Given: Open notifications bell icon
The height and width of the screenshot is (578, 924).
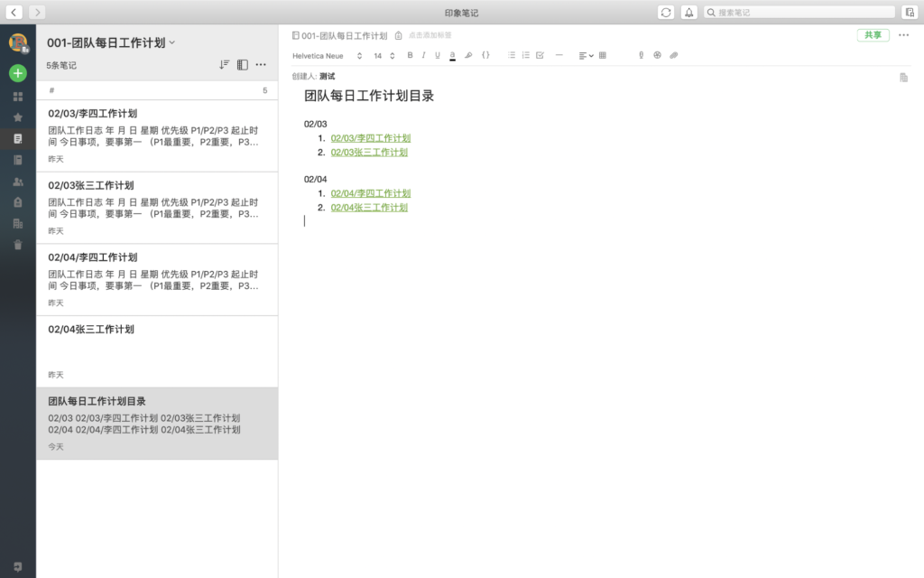Looking at the screenshot, I should (x=689, y=12).
